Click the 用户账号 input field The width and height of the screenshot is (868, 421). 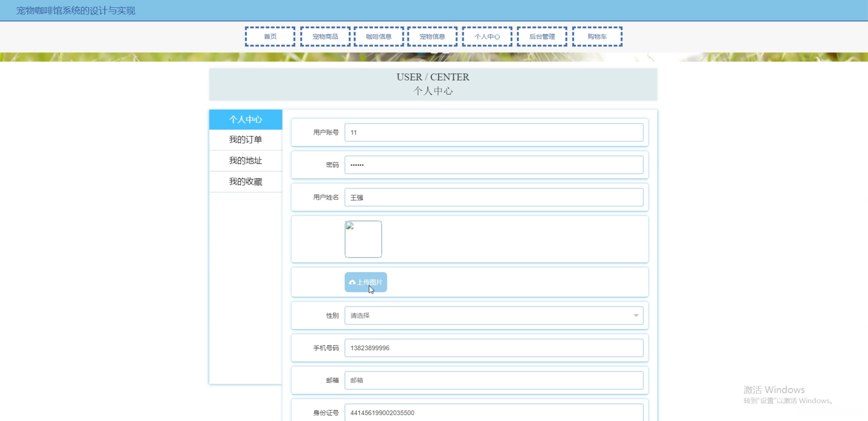point(493,133)
